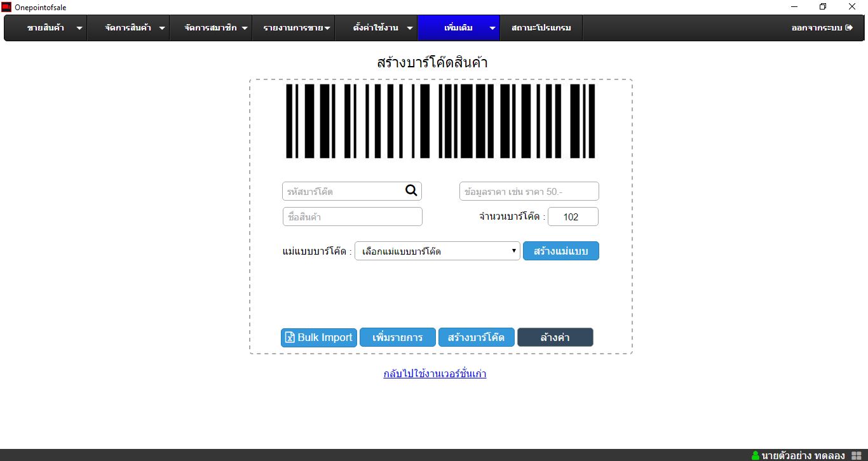
Task: Click the นายตัวอย่าง ทดลอง user name
Action: pyautogui.click(x=803, y=455)
